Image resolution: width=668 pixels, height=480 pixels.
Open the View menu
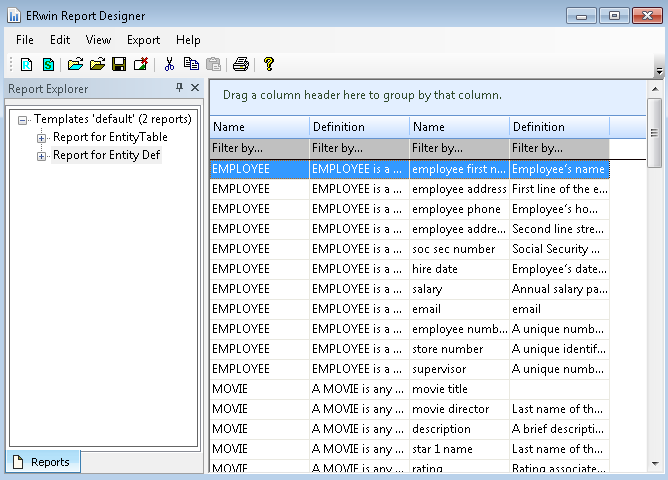pos(98,40)
